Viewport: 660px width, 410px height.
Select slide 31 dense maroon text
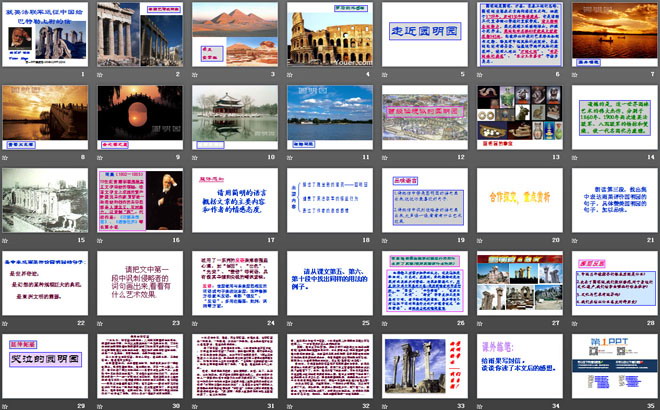[x=235, y=366]
